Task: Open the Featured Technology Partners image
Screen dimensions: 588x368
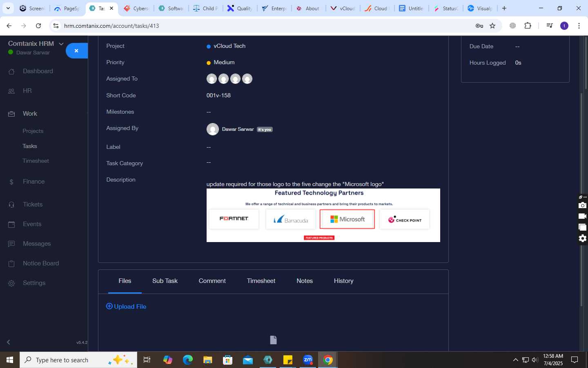Action: pos(323,215)
